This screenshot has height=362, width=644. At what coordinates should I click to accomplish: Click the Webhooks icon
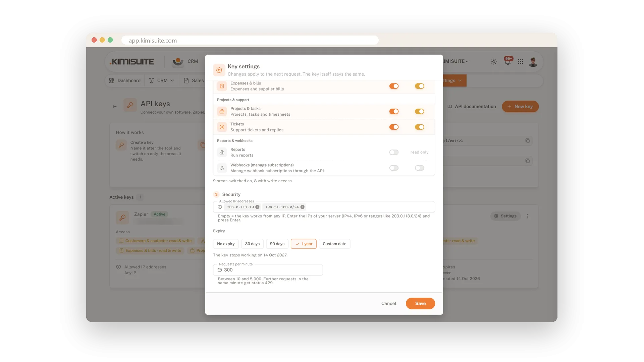pyautogui.click(x=222, y=168)
